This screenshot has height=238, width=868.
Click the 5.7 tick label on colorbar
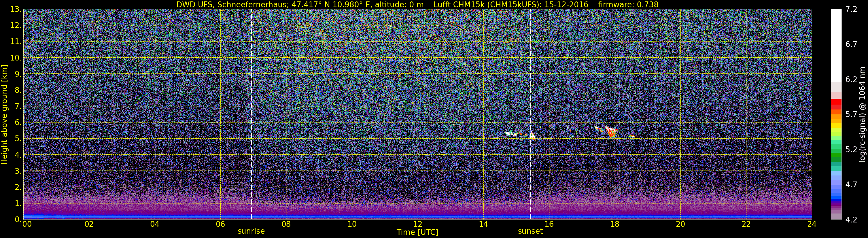point(851,115)
